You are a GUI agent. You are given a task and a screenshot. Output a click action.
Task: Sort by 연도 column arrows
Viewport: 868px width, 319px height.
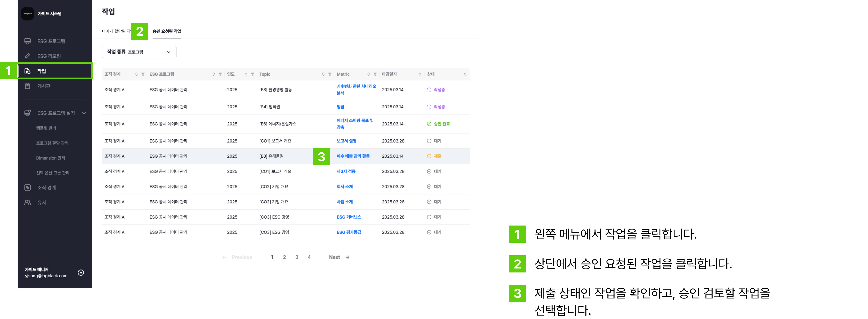246,74
